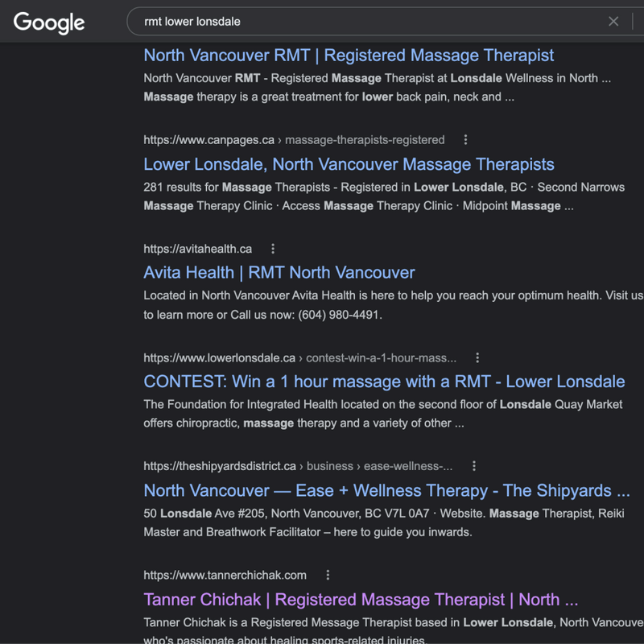Open more options for the tannerchichak.com result
Image resolution: width=644 pixels, height=644 pixels.
pyautogui.click(x=328, y=575)
